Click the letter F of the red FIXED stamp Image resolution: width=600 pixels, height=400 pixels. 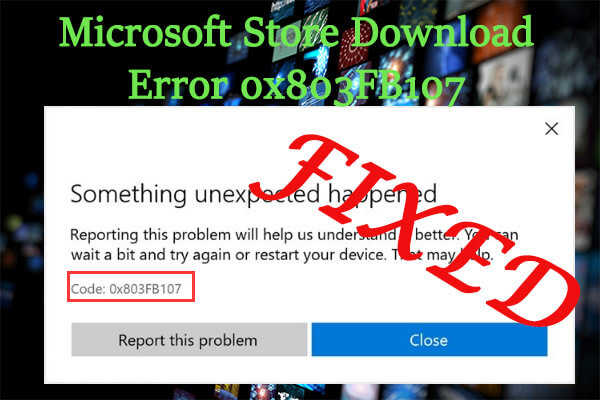click(306, 167)
